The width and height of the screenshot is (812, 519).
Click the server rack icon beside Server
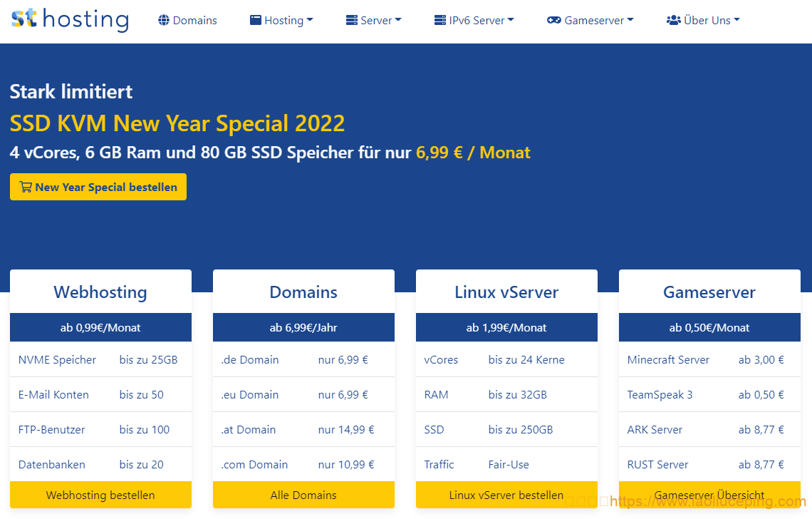click(x=352, y=20)
